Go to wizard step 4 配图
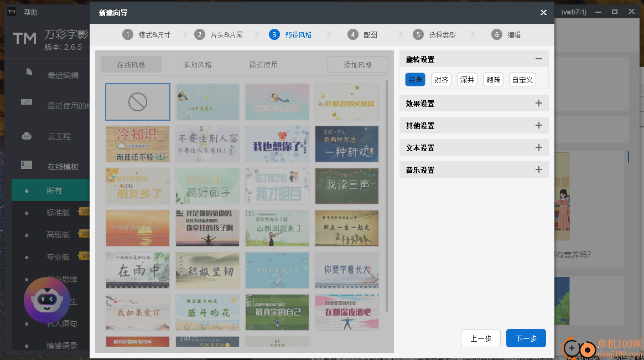The height and width of the screenshot is (360, 644). (x=362, y=35)
